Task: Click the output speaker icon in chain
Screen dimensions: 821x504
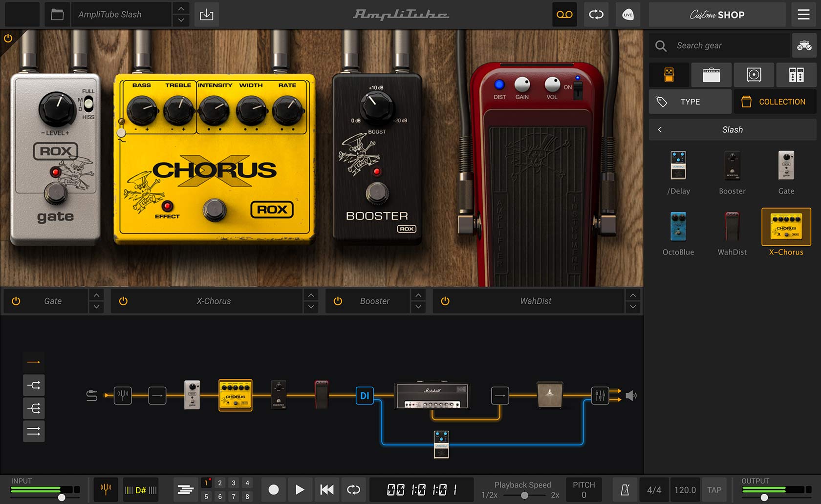Action: tap(631, 396)
